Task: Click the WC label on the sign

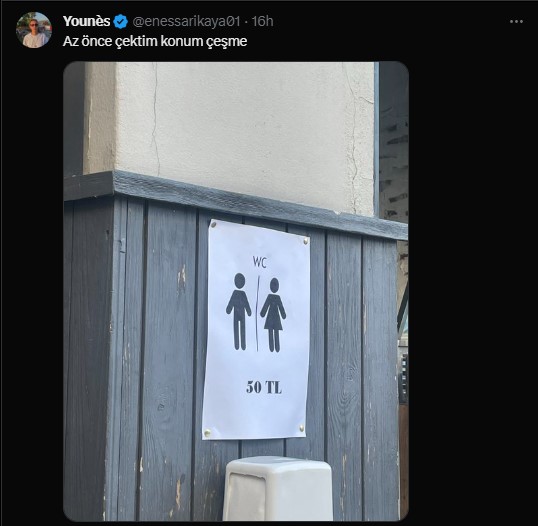Action: tap(260, 262)
